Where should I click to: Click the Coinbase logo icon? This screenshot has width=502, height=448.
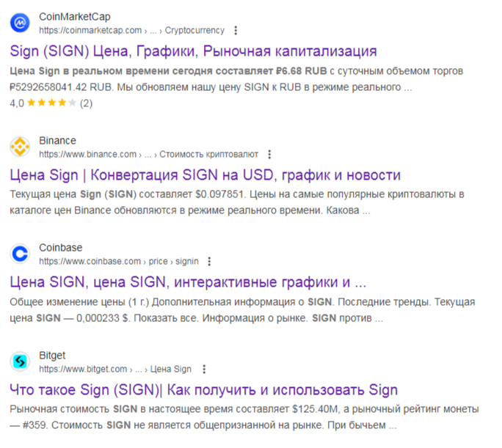tap(20, 254)
